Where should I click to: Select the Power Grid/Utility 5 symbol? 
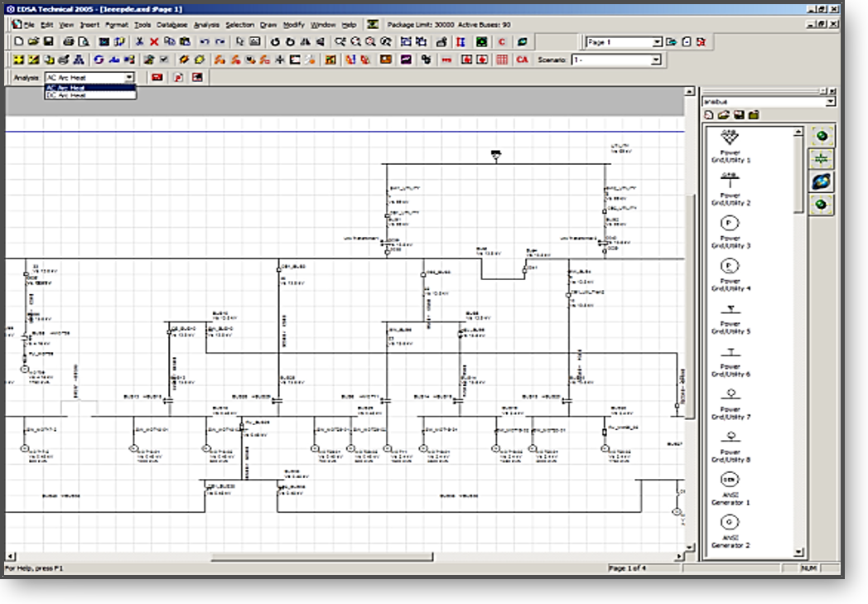click(731, 319)
